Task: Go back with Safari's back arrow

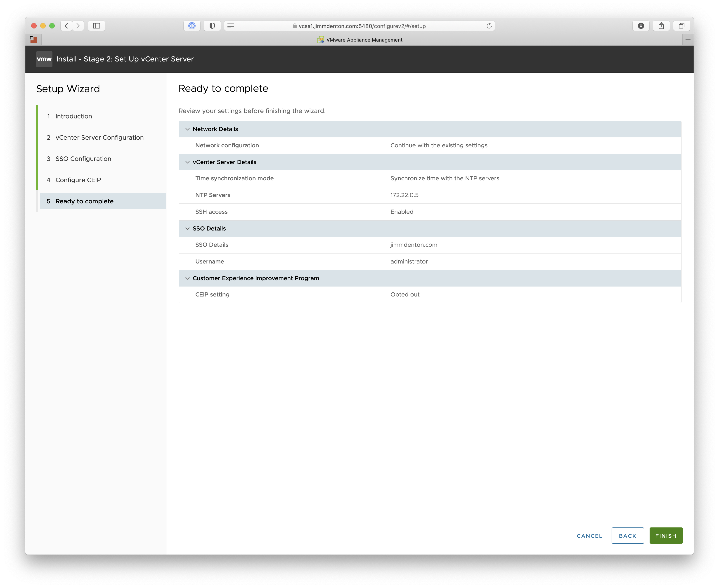Action: (x=66, y=26)
